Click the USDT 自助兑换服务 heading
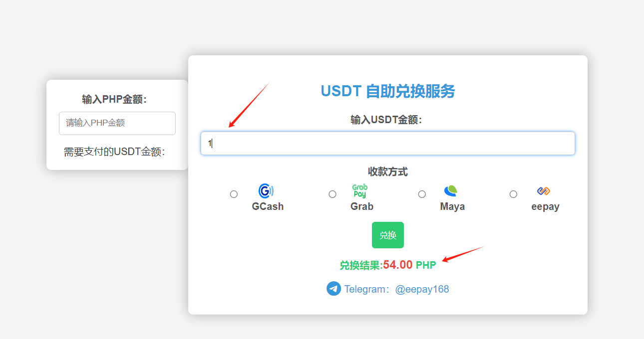644x339 pixels. click(387, 91)
